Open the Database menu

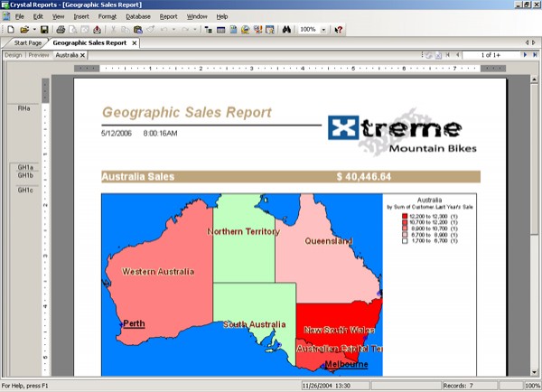(138, 16)
